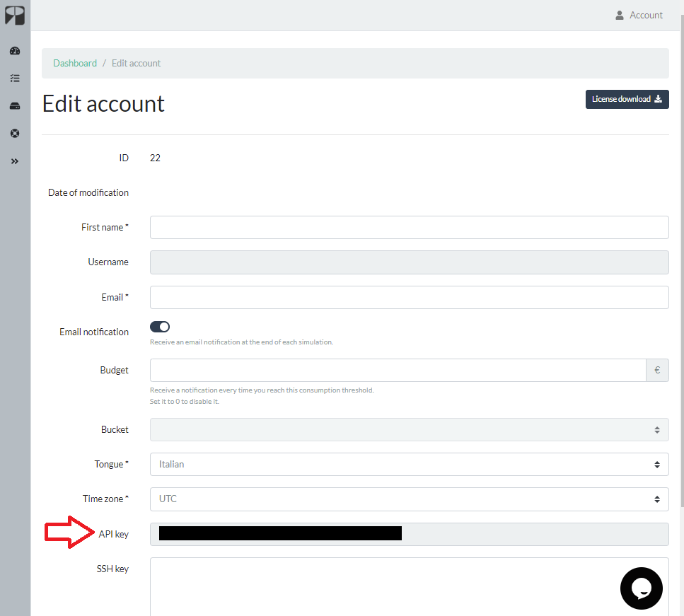Open the Account menu
Screen dimensions: 684x616
click(x=639, y=16)
